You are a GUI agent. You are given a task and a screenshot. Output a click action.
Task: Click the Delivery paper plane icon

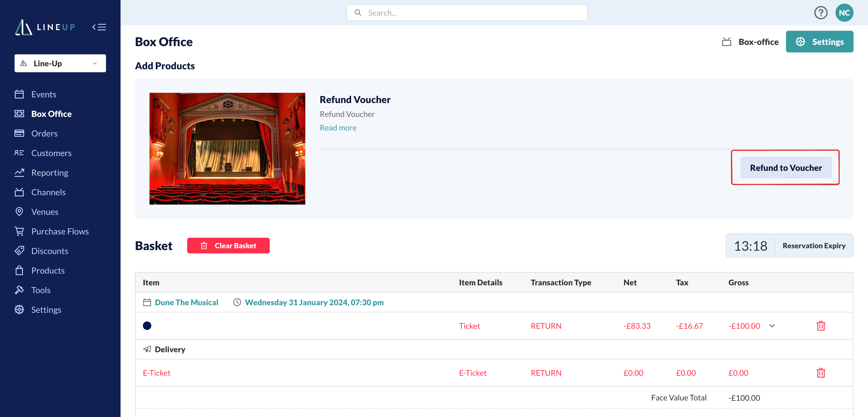147,349
